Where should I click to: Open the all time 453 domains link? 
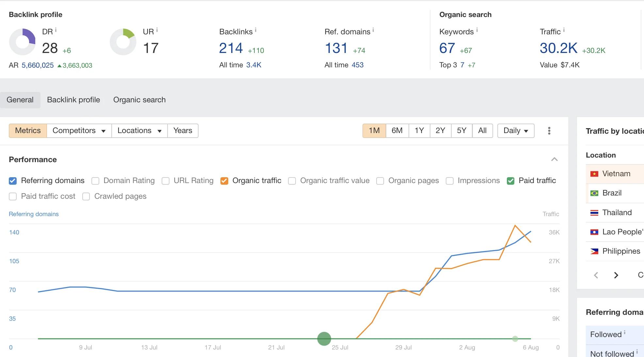tap(358, 65)
